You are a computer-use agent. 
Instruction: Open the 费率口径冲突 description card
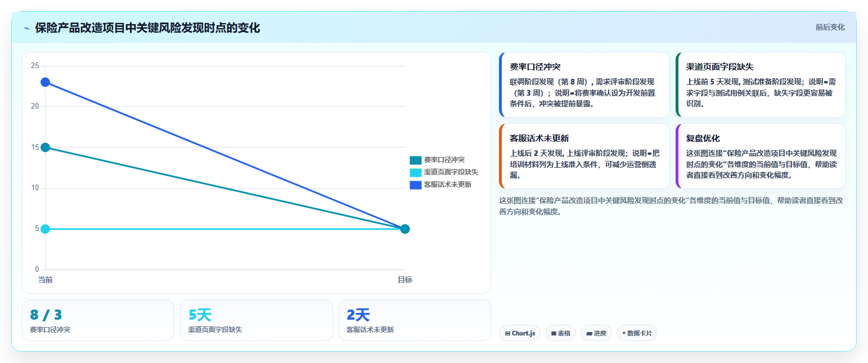tap(584, 85)
